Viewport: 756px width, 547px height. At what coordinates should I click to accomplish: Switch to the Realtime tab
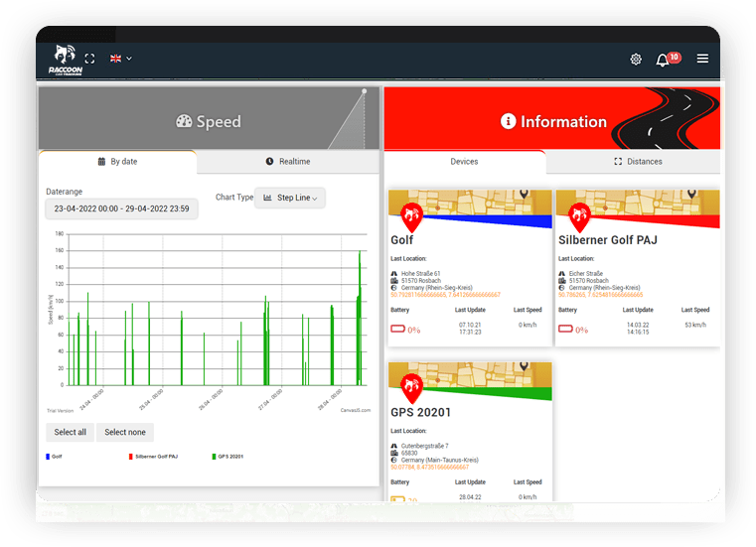point(288,161)
